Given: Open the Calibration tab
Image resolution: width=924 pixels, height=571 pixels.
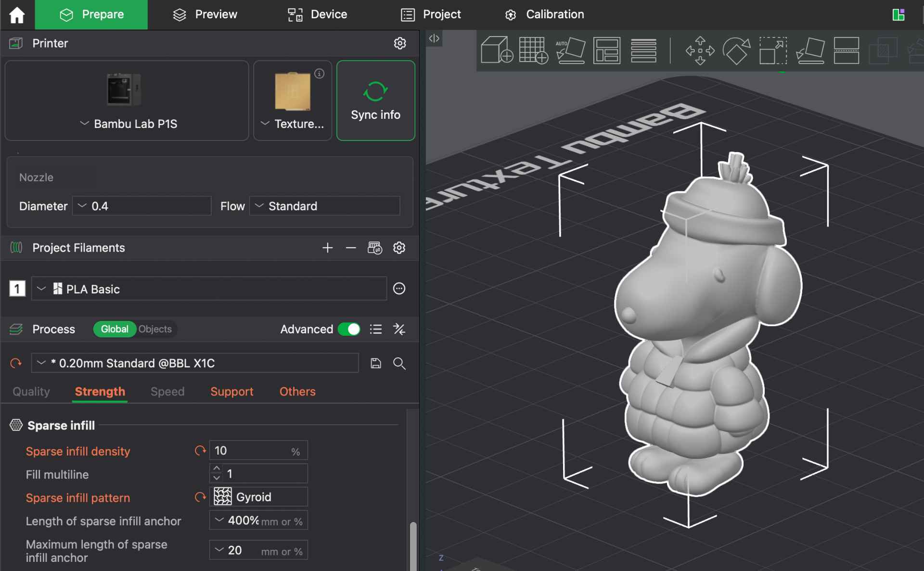Looking at the screenshot, I should (x=544, y=14).
